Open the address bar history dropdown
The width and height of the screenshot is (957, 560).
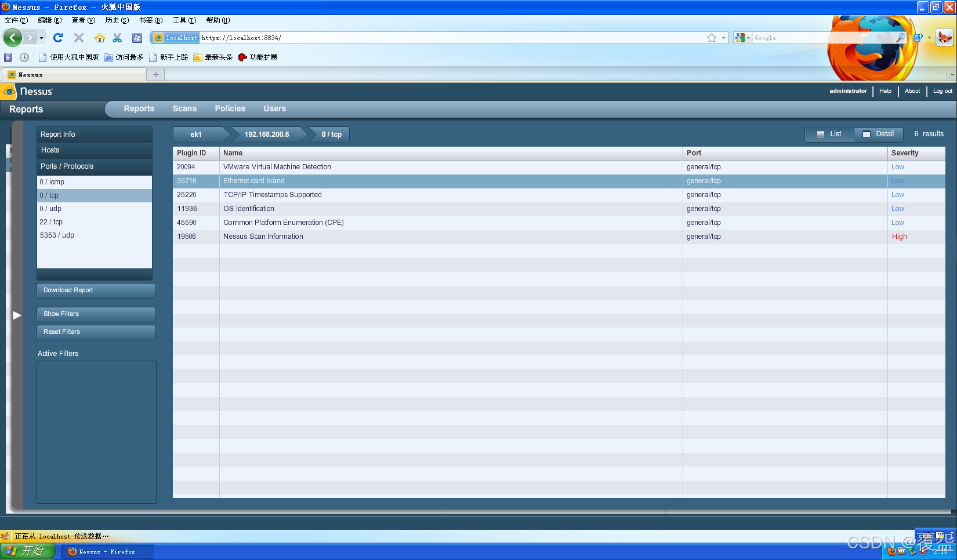pyautogui.click(x=723, y=38)
